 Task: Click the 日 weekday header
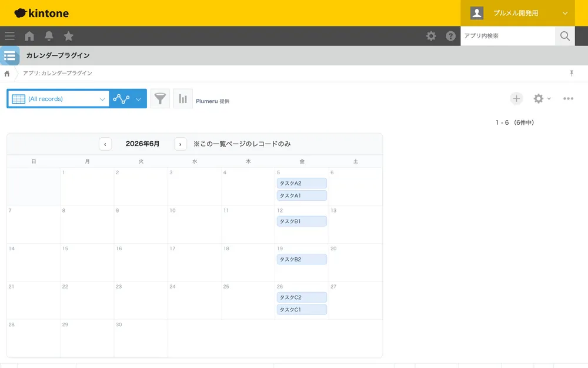pos(34,161)
